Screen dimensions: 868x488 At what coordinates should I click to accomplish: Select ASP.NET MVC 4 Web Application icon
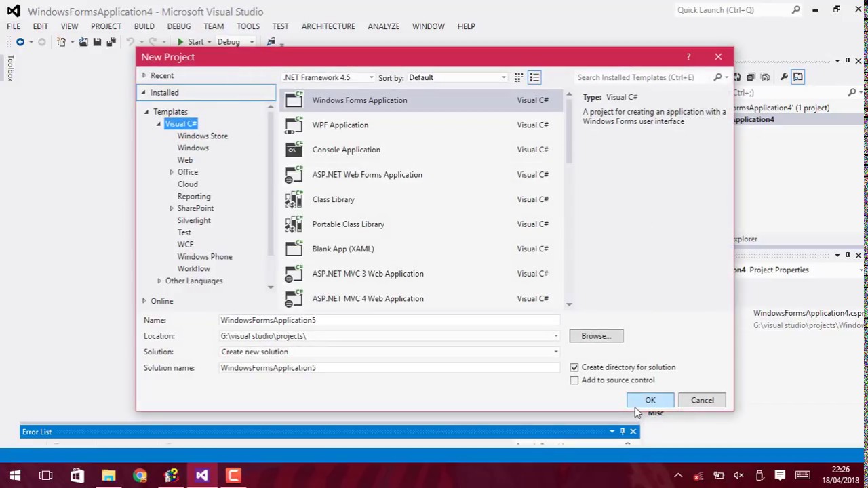click(294, 298)
